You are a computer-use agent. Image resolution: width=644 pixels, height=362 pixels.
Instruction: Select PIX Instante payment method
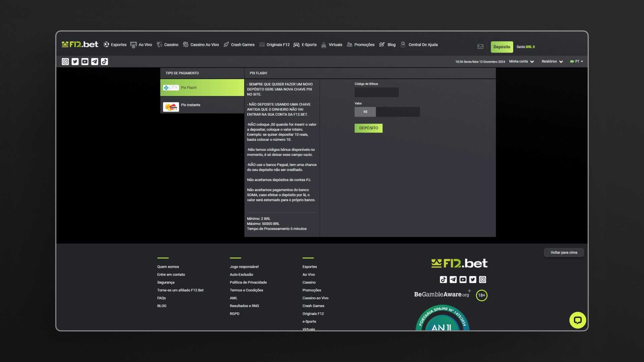point(202,105)
